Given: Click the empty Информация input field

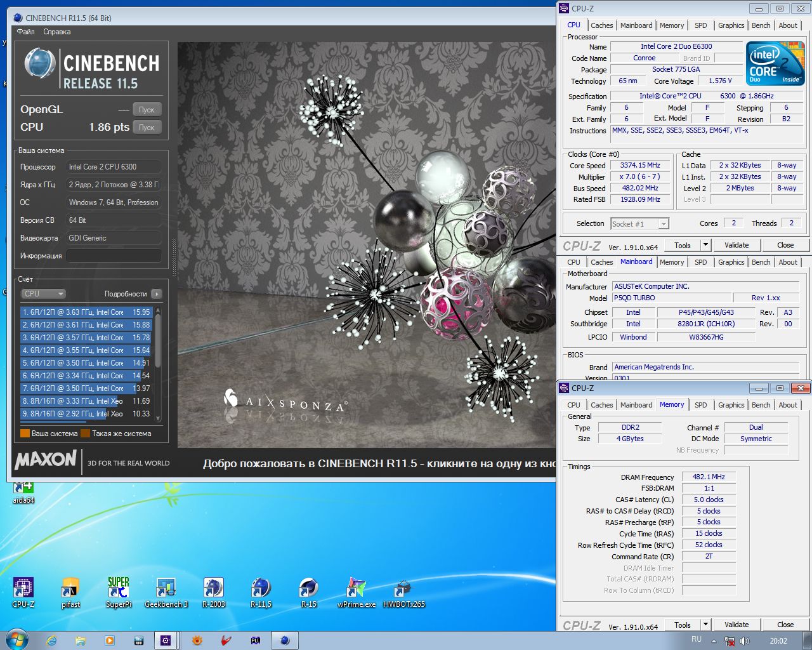Looking at the screenshot, I should 114,256.
